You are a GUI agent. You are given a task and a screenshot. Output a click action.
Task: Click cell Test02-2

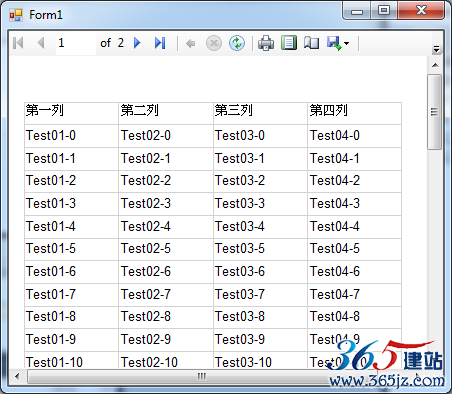coord(166,181)
